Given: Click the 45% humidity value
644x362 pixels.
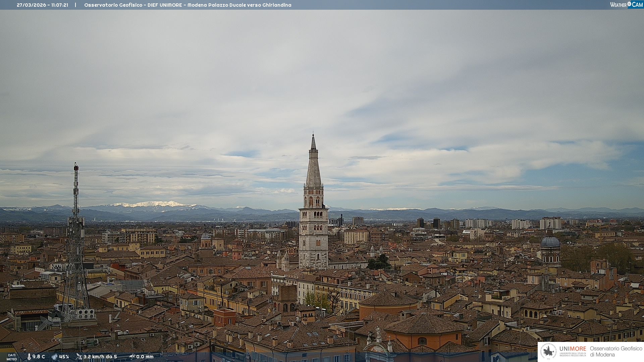Looking at the screenshot, I should point(64,357).
